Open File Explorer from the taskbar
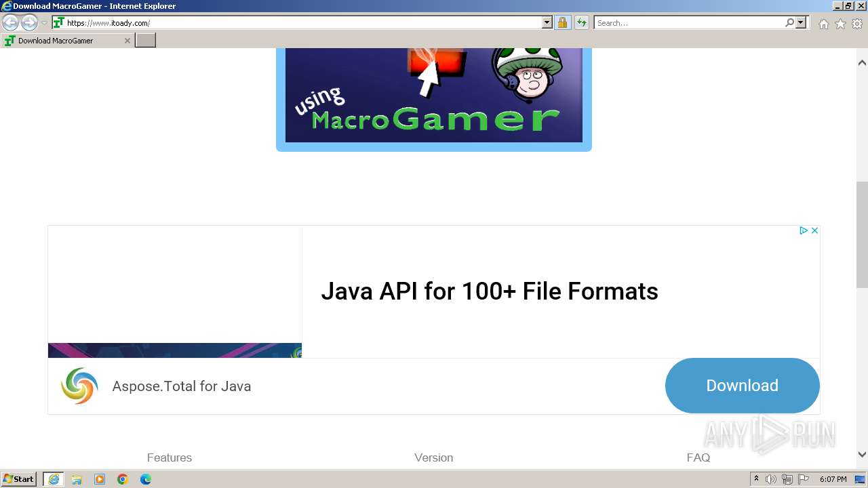Viewport: 868px width, 488px height. pyautogui.click(x=77, y=479)
